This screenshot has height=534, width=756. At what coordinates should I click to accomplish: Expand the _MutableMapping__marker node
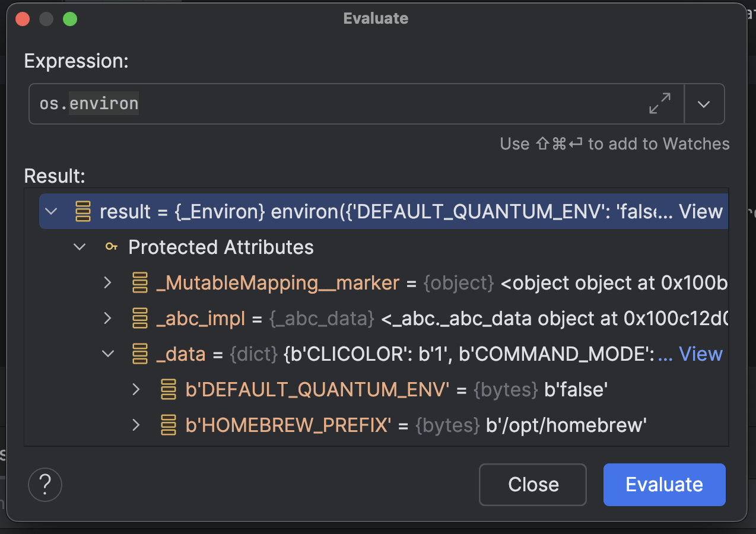coord(107,282)
